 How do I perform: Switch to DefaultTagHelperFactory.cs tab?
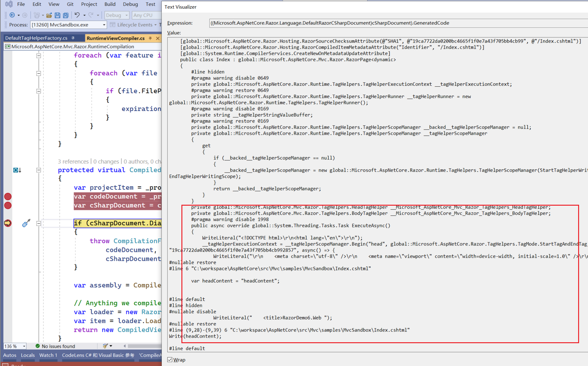point(36,38)
